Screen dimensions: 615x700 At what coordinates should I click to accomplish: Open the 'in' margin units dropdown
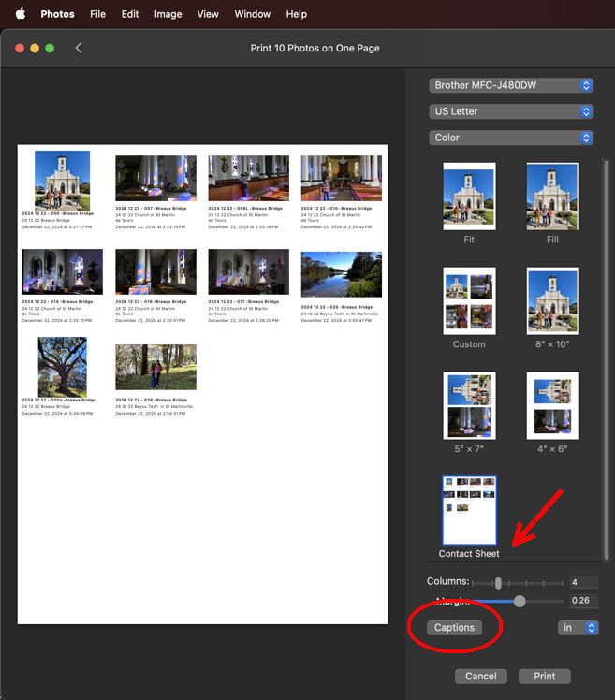click(578, 628)
